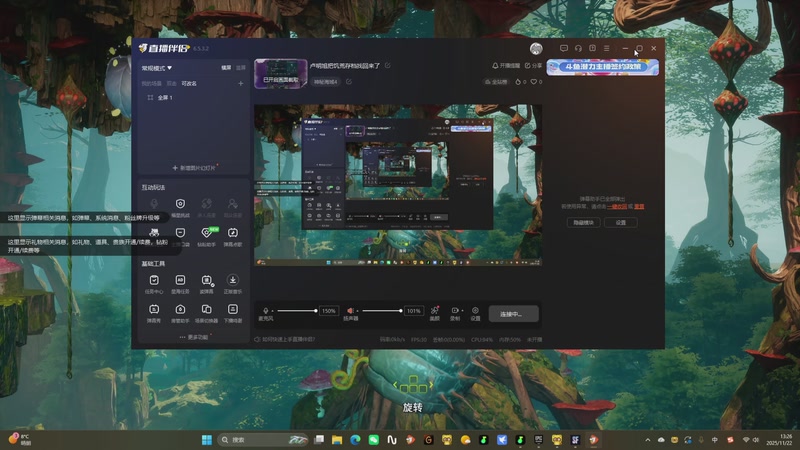Open the 录制 options dropdown arrow

pyautogui.click(x=462, y=310)
